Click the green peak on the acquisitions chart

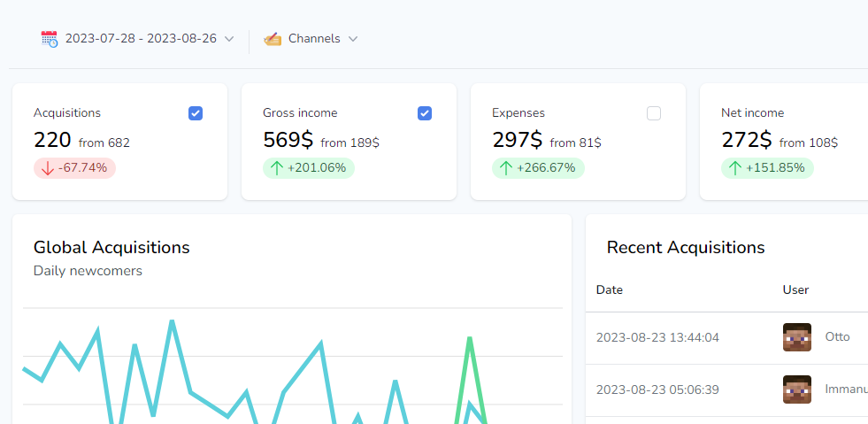click(x=470, y=338)
